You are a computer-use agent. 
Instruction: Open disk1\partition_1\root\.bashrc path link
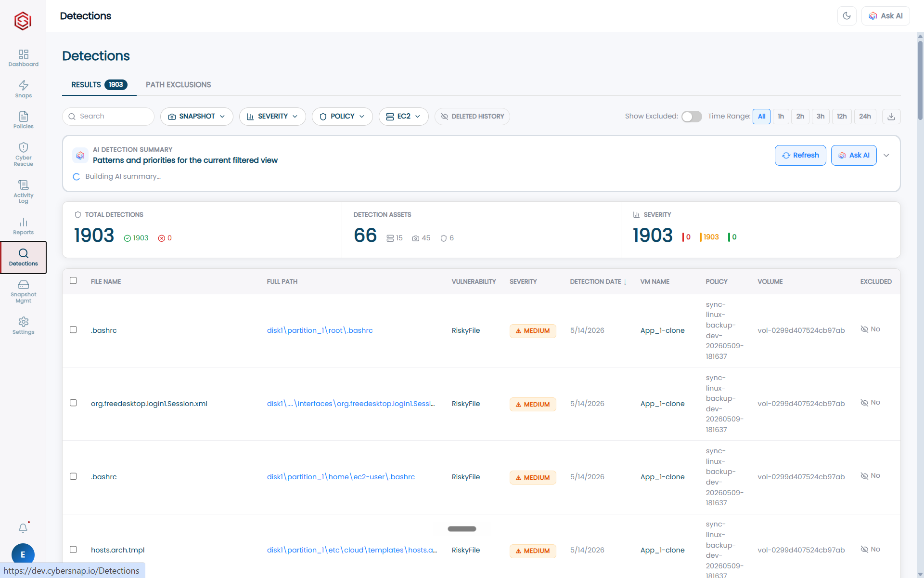click(x=320, y=330)
